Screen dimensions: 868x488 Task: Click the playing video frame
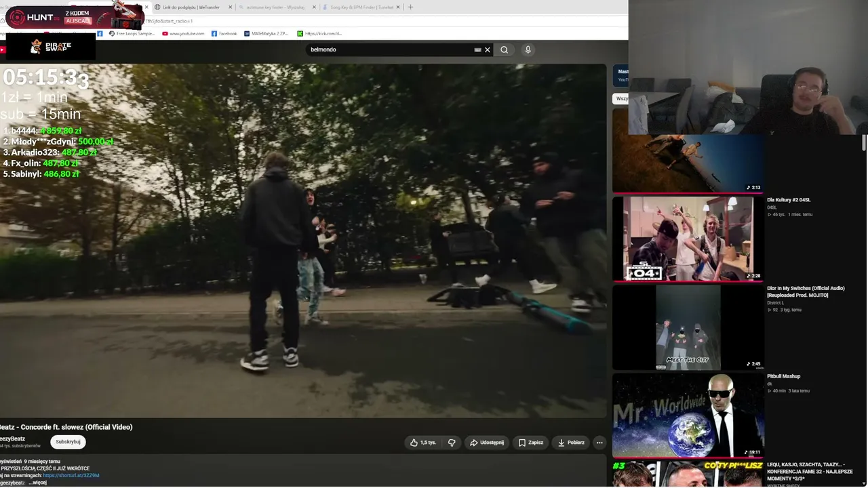point(303,241)
